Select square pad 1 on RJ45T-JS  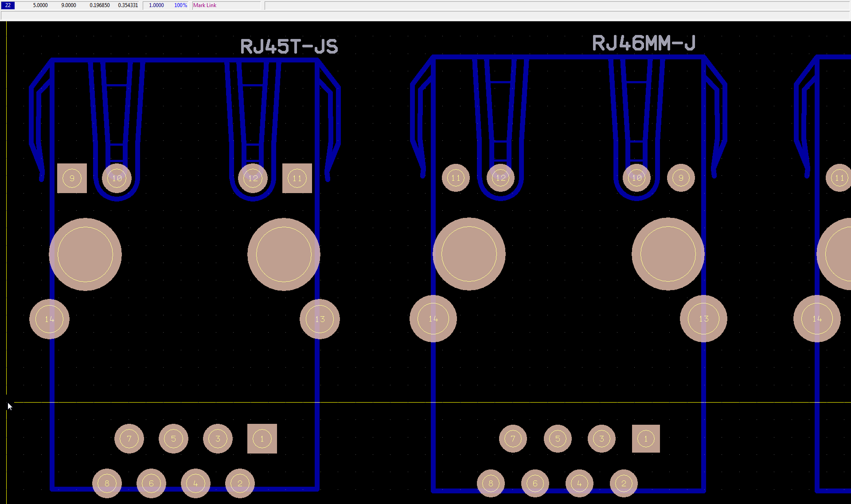pyautogui.click(x=262, y=439)
